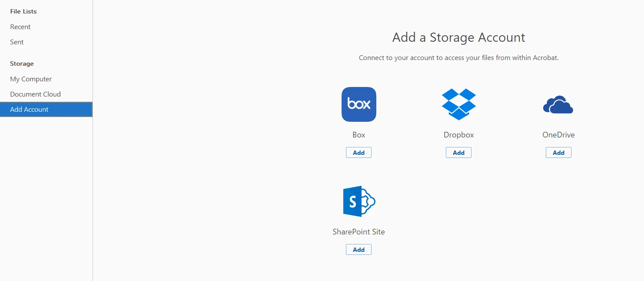Add a Dropbox storage account

pos(459,153)
